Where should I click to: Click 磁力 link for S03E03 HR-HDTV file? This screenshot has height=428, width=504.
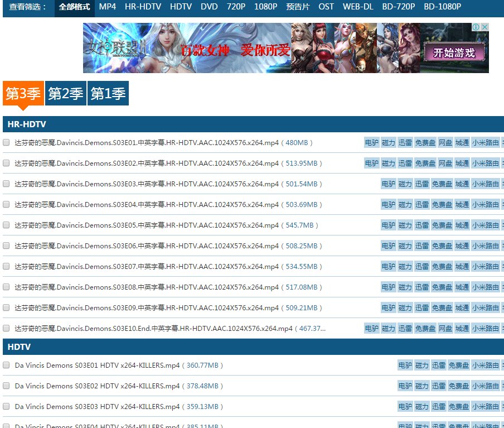pyautogui.click(x=405, y=184)
